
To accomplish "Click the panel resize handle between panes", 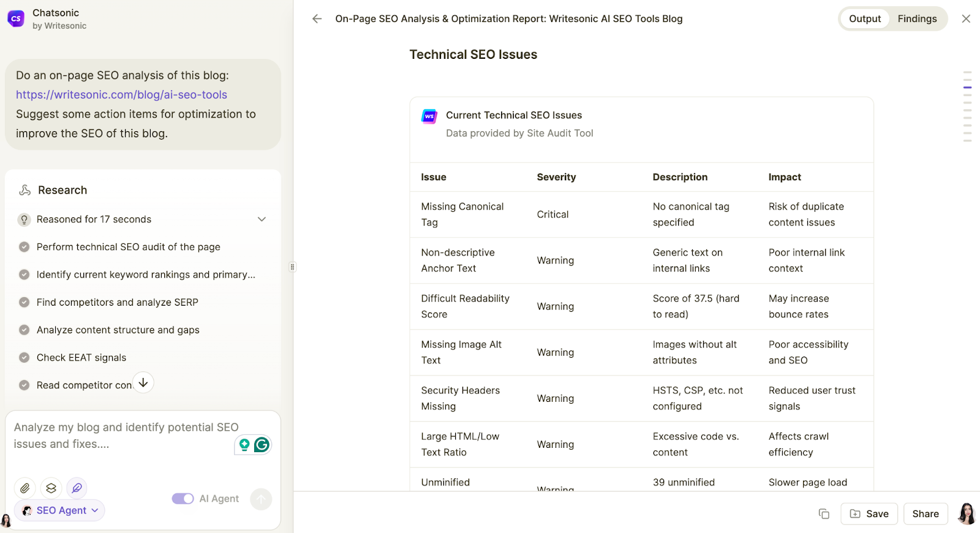I will (x=292, y=266).
